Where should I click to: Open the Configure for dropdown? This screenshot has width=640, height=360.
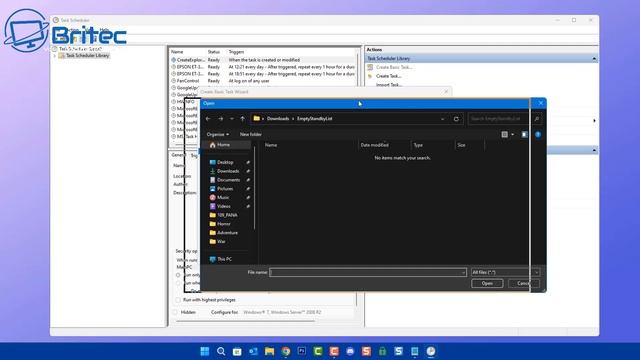[298, 312]
